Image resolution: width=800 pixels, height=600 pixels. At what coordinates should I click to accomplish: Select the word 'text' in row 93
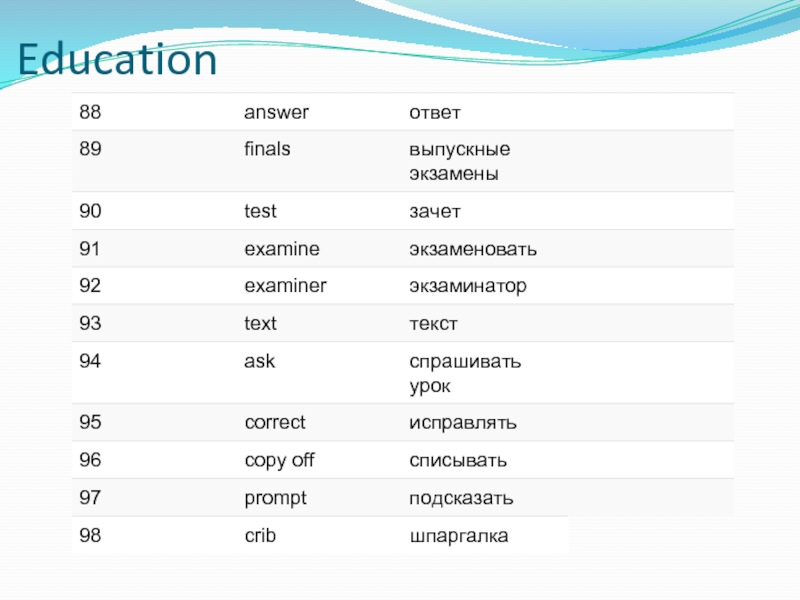260,323
